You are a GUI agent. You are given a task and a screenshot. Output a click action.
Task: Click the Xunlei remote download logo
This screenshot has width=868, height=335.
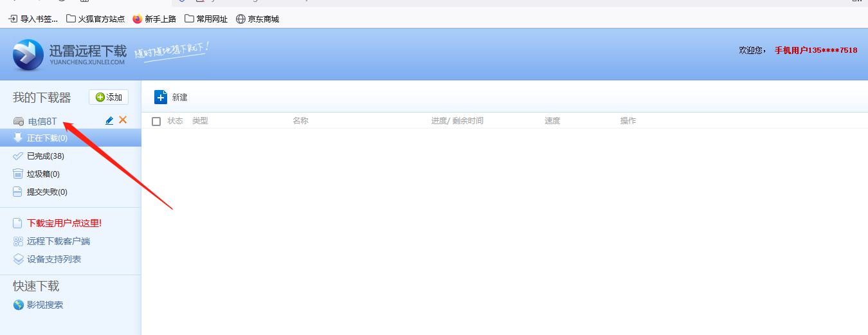[x=28, y=55]
